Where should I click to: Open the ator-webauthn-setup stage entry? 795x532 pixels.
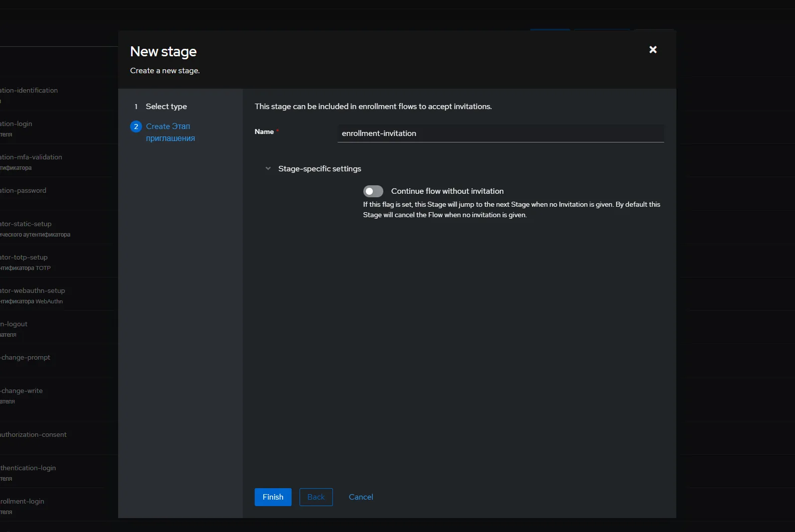[x=33, y=291]
